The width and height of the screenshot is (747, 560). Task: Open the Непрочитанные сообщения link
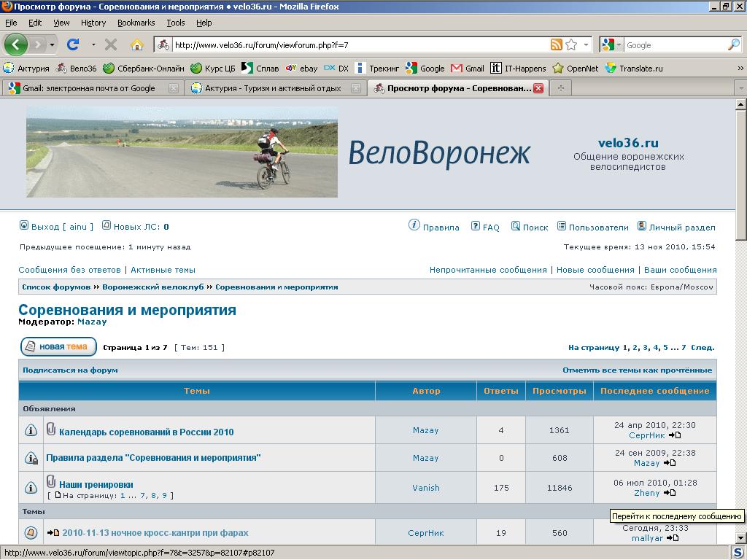point(488,270)
